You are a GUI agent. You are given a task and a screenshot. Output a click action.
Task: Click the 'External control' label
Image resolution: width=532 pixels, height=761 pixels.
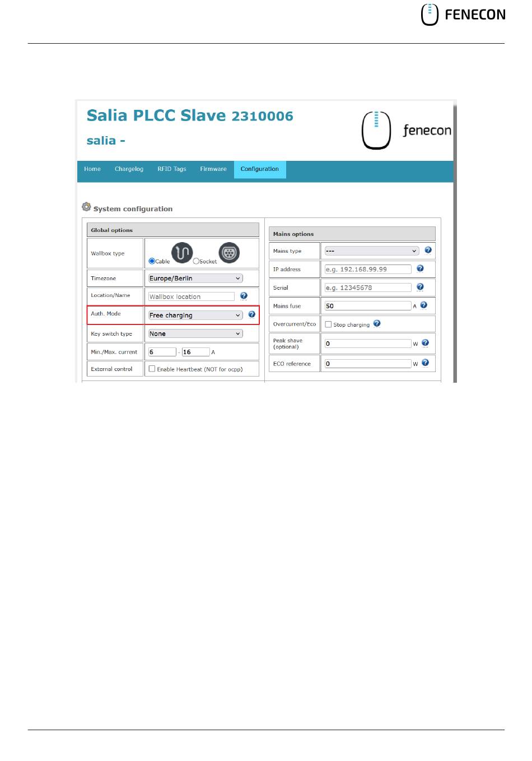coord(111,369)
